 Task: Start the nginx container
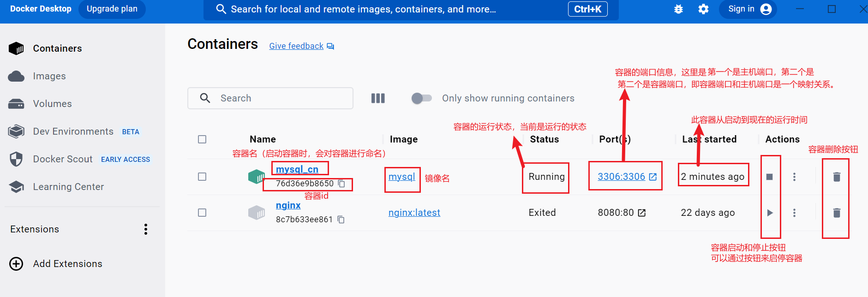770,213
